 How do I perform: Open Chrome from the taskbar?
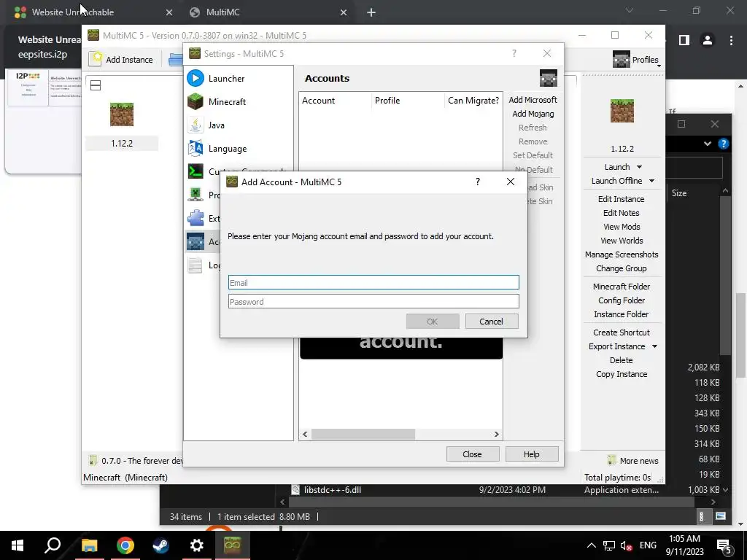tap(125, 545)
